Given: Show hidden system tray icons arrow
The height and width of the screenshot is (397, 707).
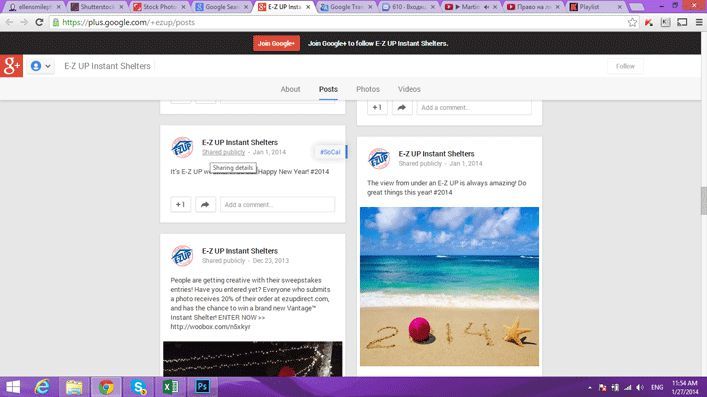Looking at the screenshot, I should 590,388.
